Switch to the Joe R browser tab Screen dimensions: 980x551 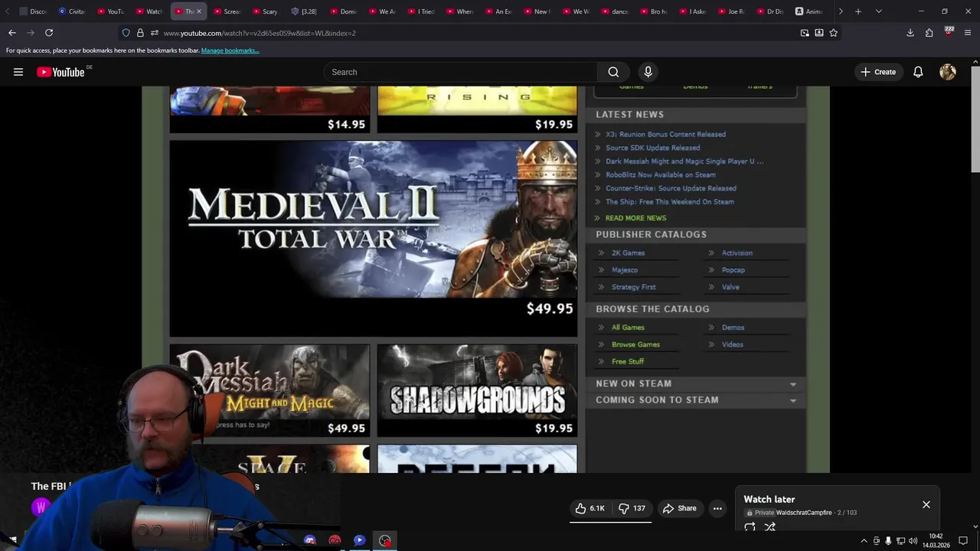coord(730,11)
